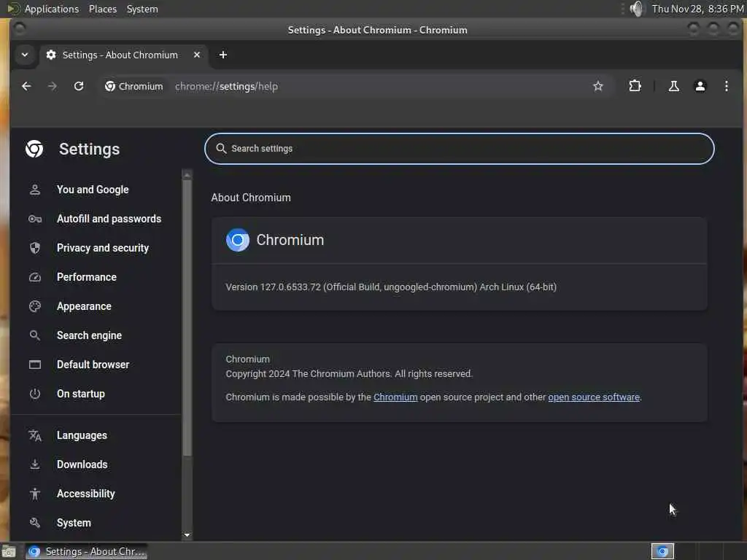Click the gauge icon beside Performance

point(35,277)
